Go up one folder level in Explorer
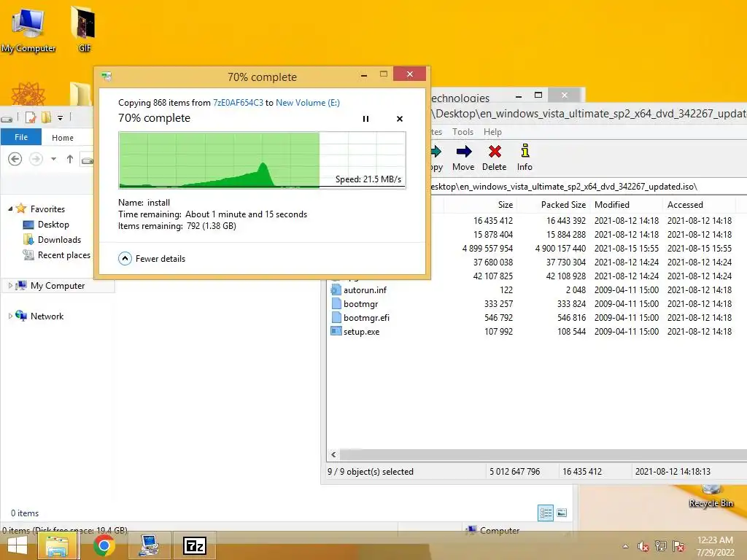The width and height of the screenshot is (747, 560). coord(70,159)
